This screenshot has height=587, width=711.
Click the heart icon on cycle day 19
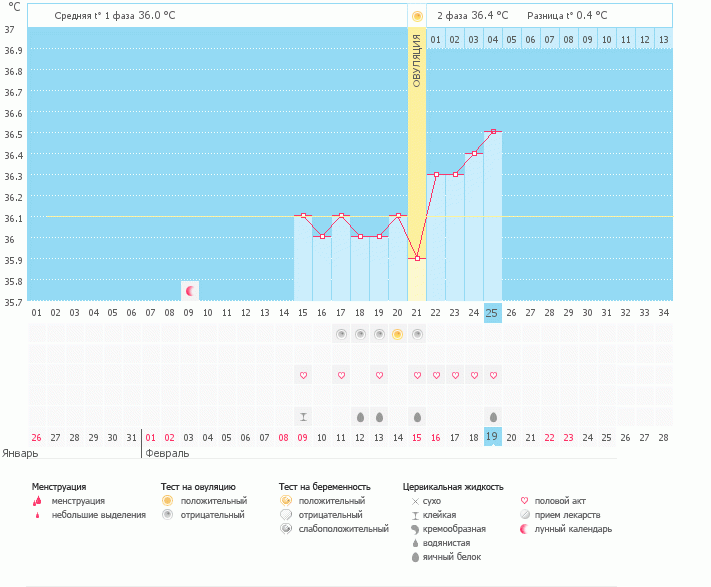(380, 375)
